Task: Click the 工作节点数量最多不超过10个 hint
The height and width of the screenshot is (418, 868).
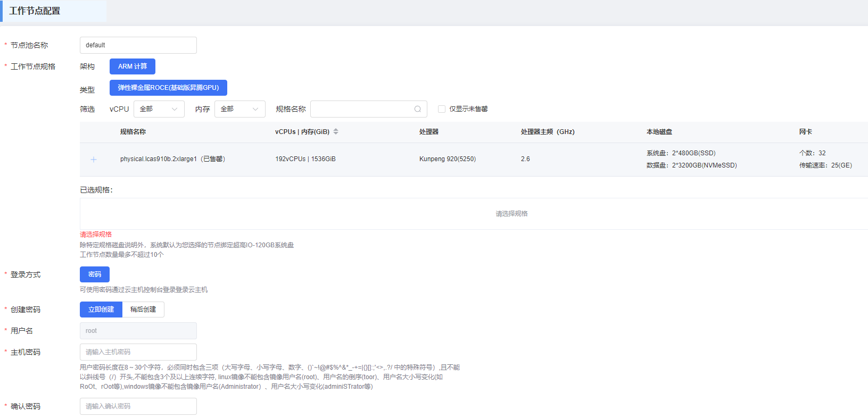Action: (x=122, y=255)
